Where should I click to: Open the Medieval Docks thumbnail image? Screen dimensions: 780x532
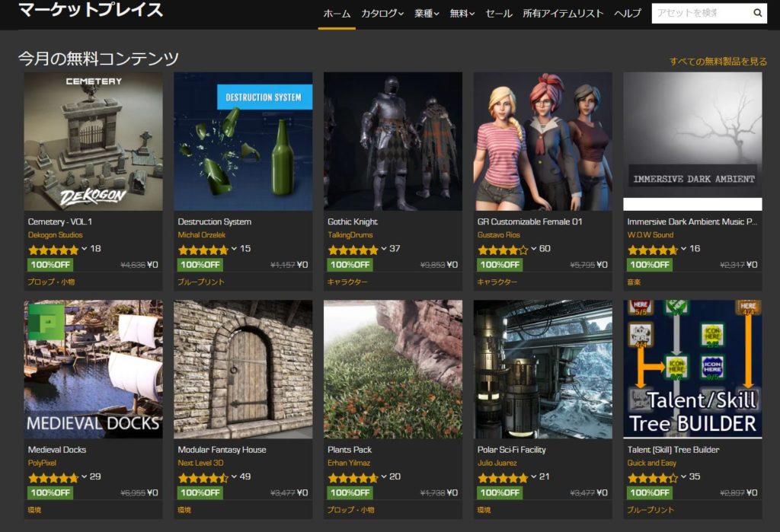click(x=94, y=369)
